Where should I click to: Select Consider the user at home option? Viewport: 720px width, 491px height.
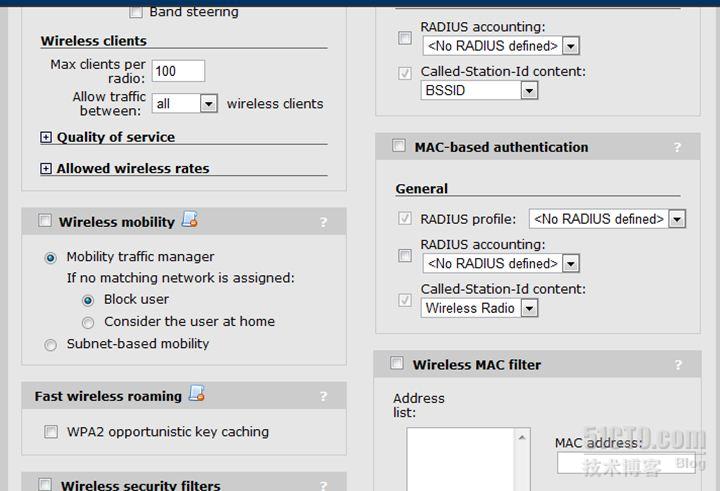tap(88, 322)
